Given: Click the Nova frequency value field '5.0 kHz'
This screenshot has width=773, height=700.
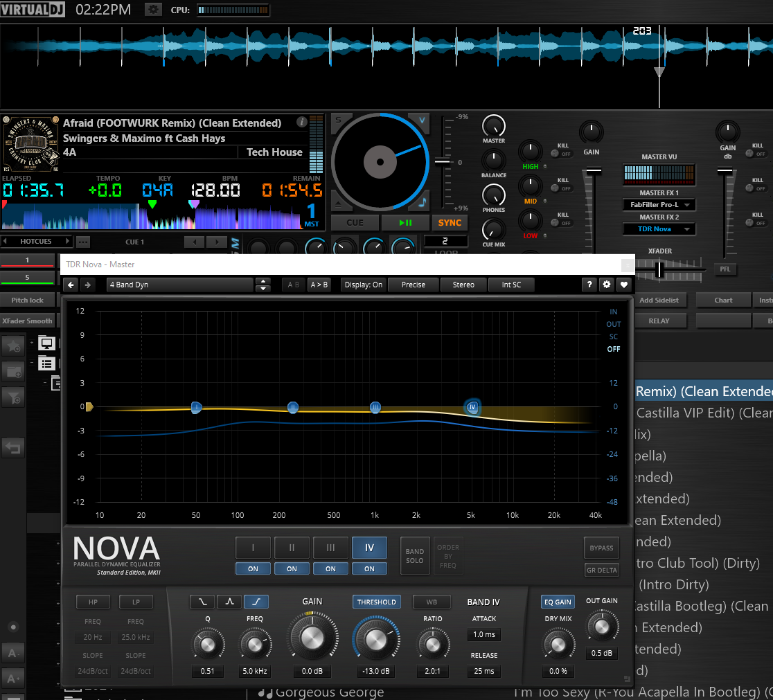Looking at the screenshot, I should [x=255, y=671].
